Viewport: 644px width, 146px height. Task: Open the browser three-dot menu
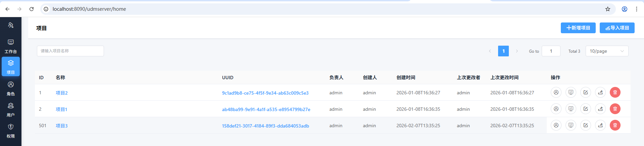pyautogui.click(x=636, y=9)
